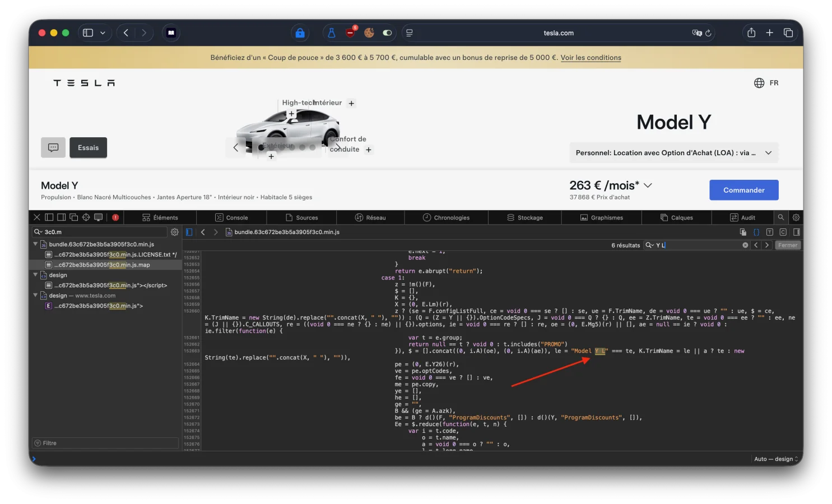Toggle the type information (T) button

[770, 232]
